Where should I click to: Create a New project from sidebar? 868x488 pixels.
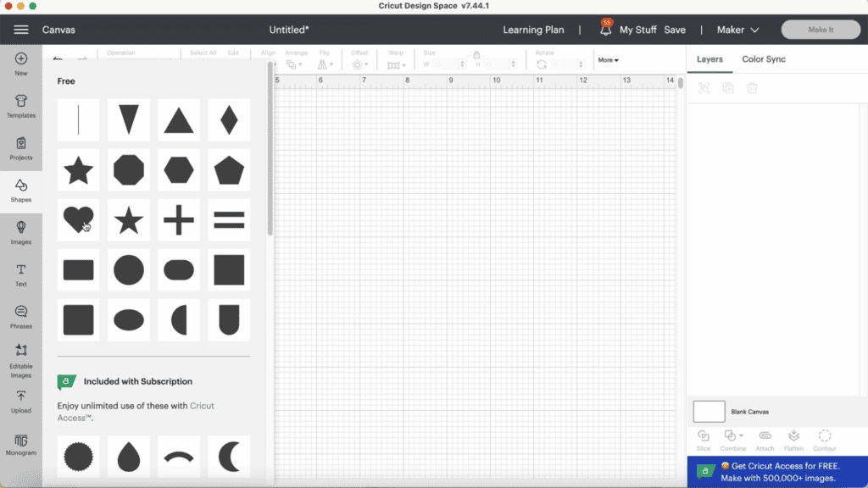(x=21, y=64)
